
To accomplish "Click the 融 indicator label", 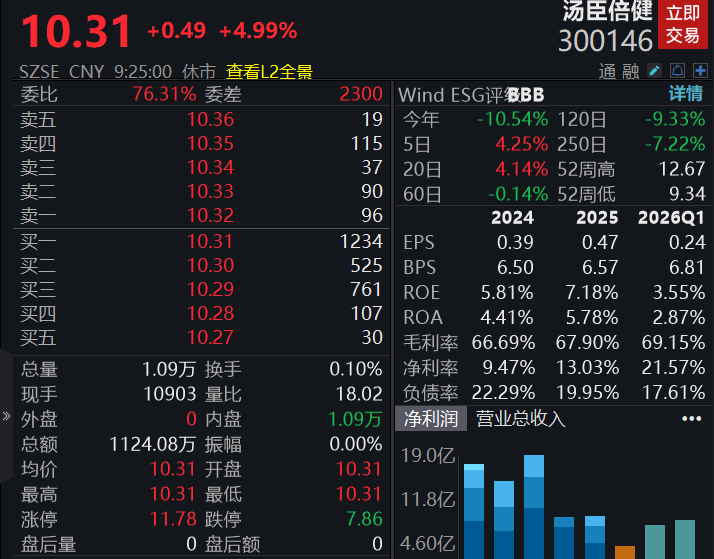I will (x=631, y=72).
